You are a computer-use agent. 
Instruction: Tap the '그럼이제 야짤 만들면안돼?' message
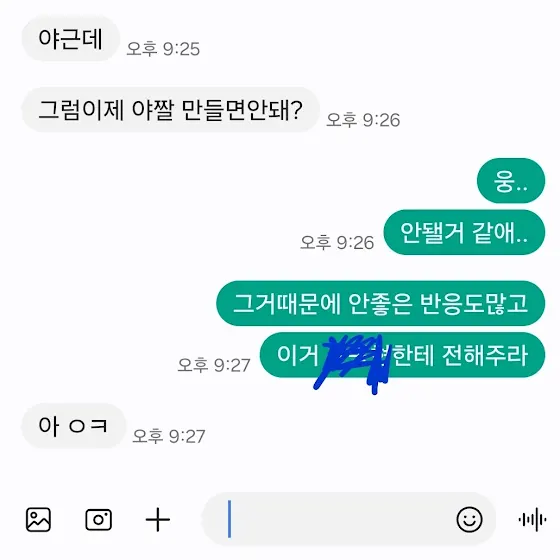pyautogui.click(x=170, y=110)
